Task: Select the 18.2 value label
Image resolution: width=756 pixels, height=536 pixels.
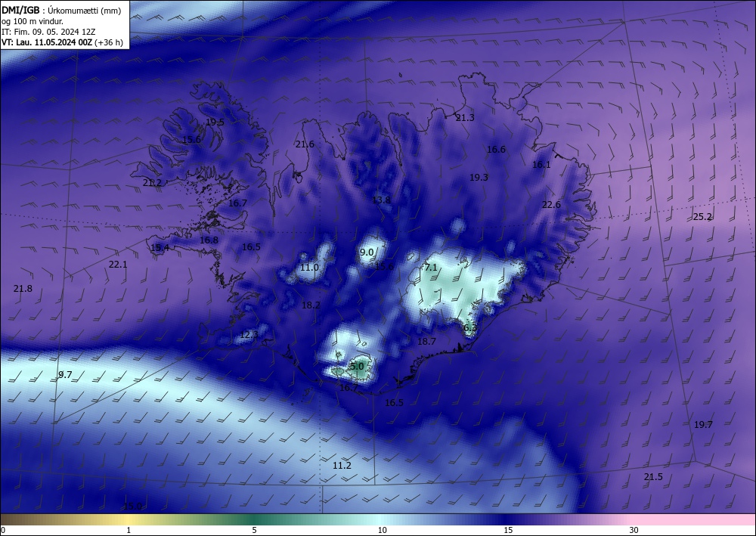Action: pyautogui.click(x=311, y=305)
